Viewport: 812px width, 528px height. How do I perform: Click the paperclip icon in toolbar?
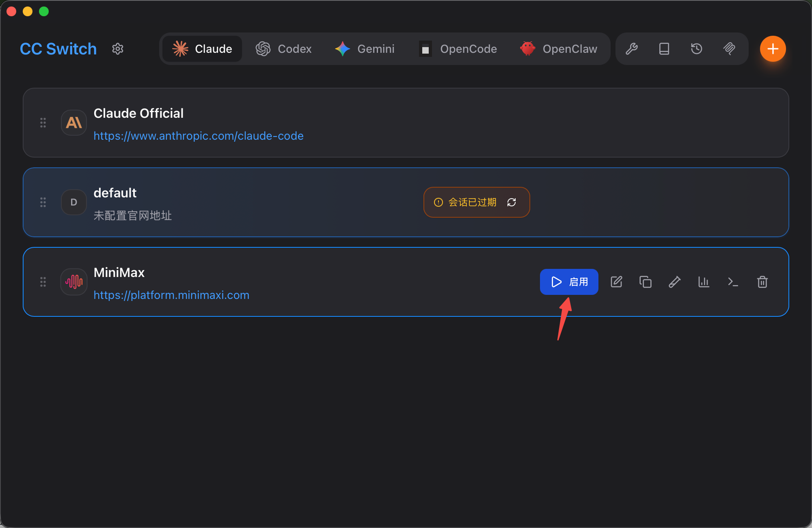click(729, 49)
